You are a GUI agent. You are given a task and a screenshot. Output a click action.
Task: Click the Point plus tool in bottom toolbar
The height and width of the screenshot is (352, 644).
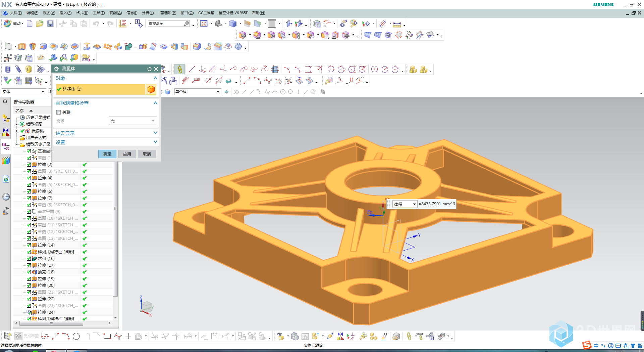tap(128, 336)
